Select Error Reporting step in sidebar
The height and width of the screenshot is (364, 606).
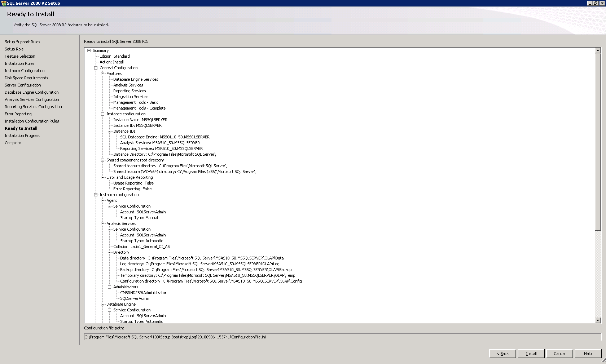(18, 114)
